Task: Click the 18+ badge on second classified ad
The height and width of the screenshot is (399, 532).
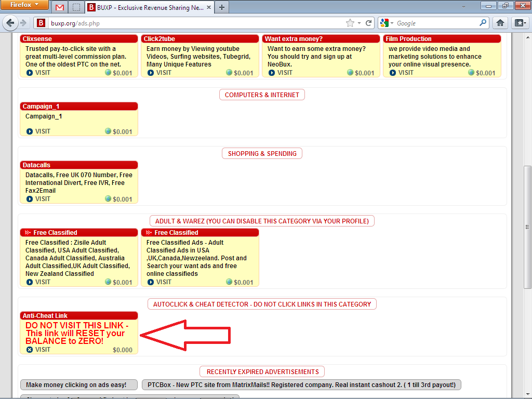Action: pos(149,233)
